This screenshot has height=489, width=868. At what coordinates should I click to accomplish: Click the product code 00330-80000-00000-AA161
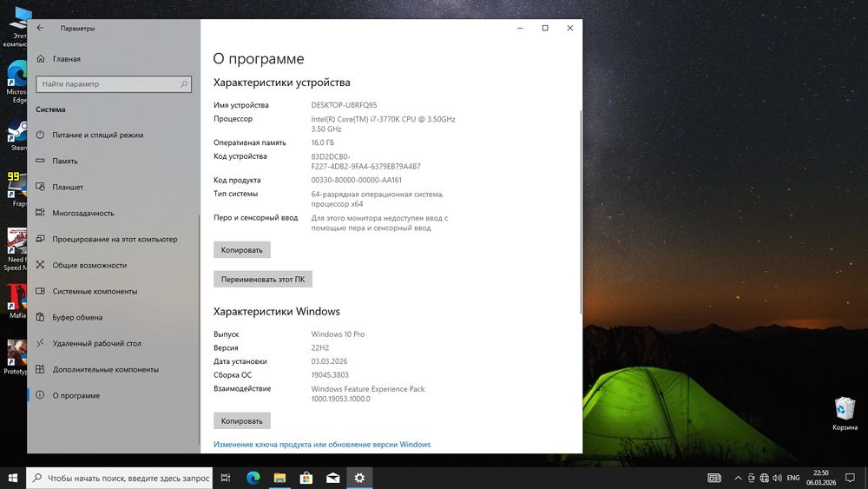pos(356,180)
